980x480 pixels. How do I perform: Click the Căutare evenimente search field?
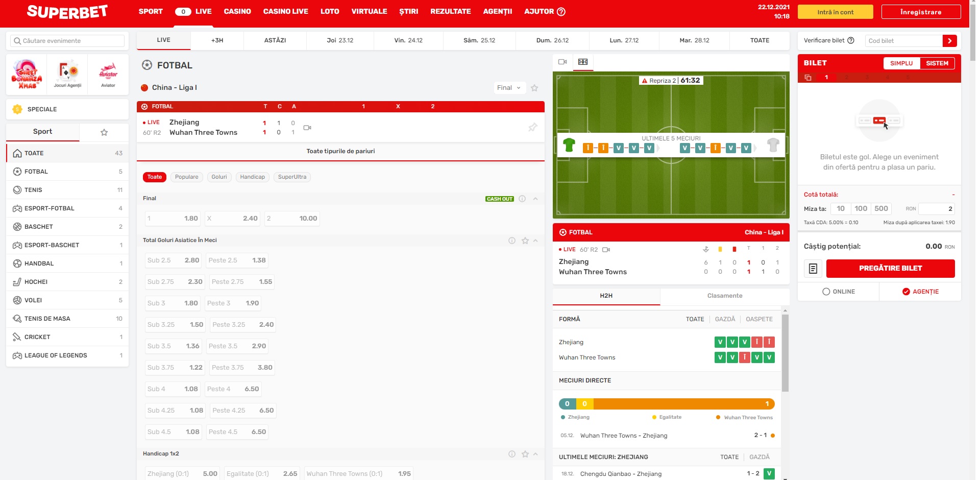click(67, 41)
